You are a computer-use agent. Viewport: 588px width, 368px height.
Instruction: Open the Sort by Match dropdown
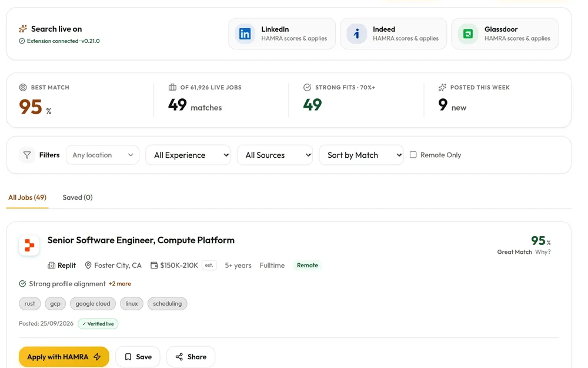[x=361, y=155]
